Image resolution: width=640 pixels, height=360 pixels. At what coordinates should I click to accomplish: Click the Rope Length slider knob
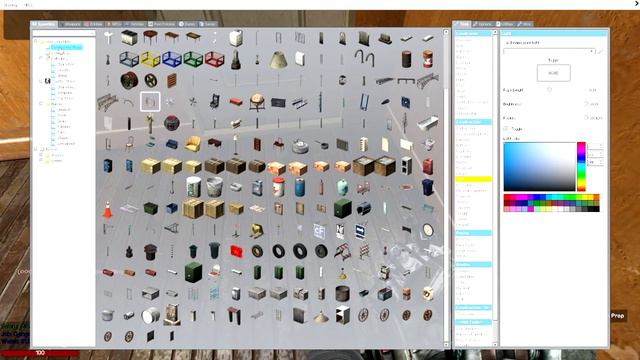[x=549, y=89]
